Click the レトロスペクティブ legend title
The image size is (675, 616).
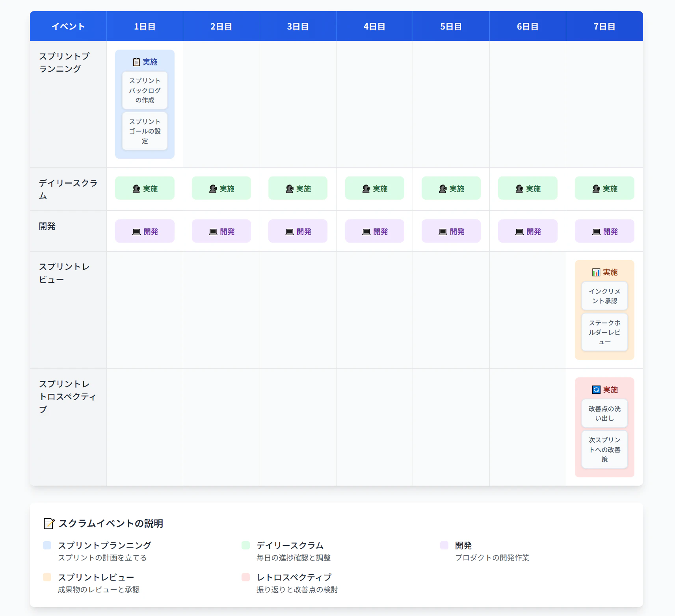pos(294,577)
